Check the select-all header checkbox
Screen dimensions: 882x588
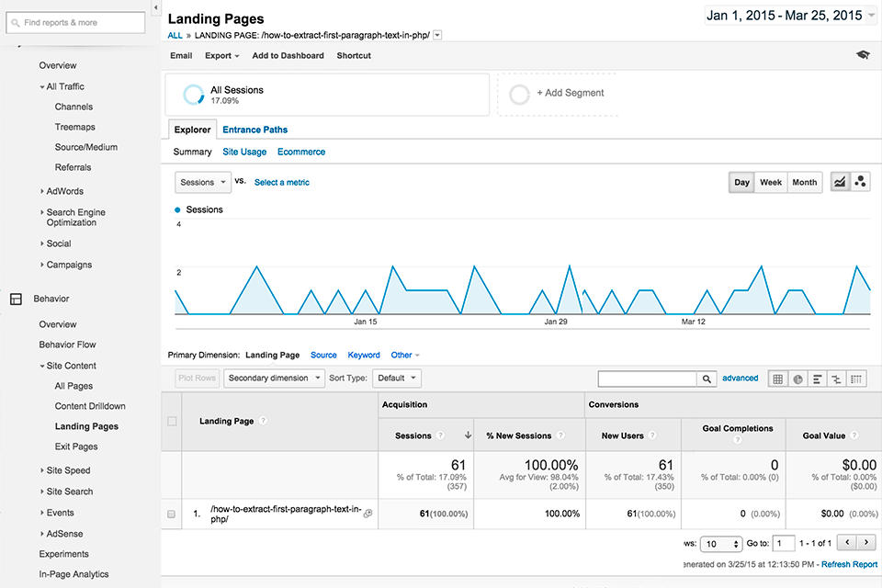click(x=172, y=421)
